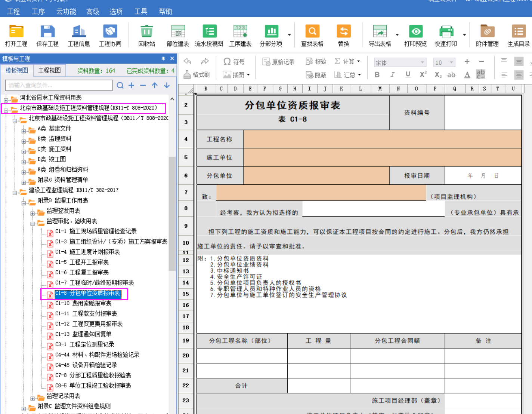The width and height of the screenshot is (532, 414).
Task: Select C3-1 工程定位测量记录 item
Action: 84,344
